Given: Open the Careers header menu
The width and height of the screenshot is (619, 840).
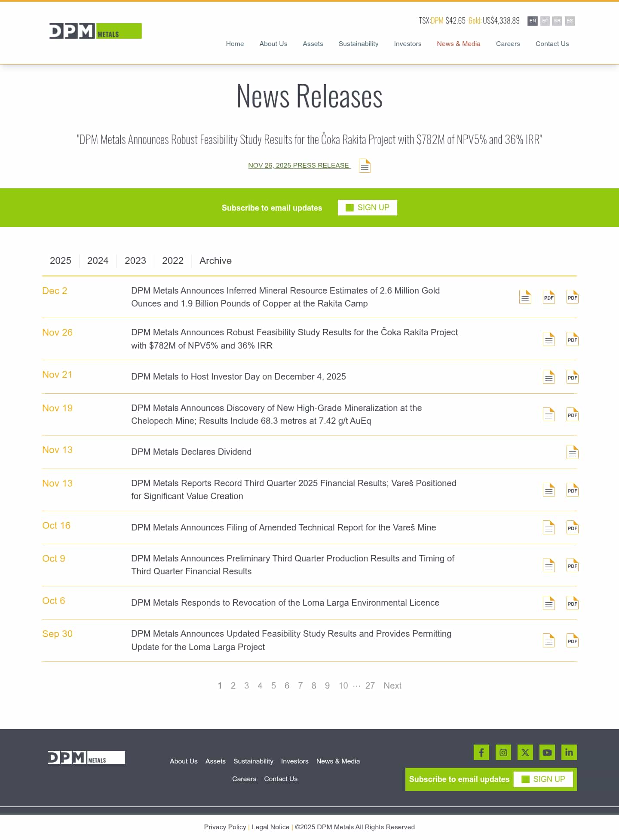Looking at the screenshot, I should tap(508, 44).
